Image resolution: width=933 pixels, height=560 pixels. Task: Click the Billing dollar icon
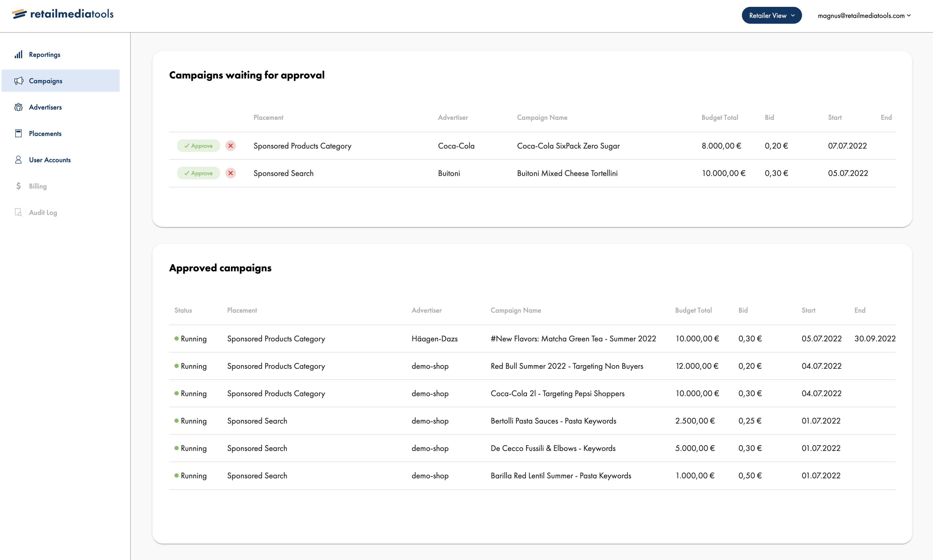(18, 186)
